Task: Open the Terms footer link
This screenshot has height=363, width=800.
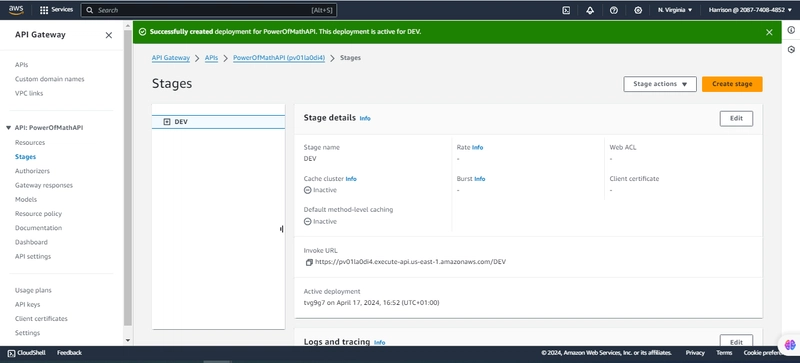Action: coord(724,353)
